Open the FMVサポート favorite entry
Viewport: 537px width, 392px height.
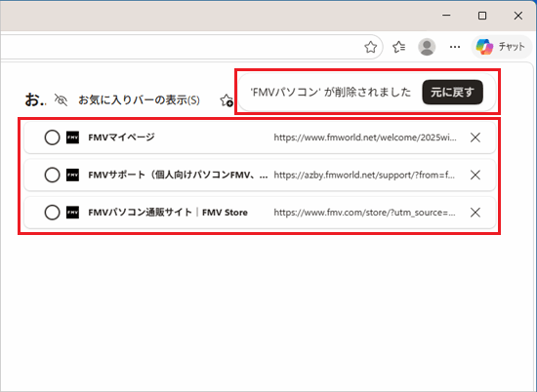[x=260, y=176]
